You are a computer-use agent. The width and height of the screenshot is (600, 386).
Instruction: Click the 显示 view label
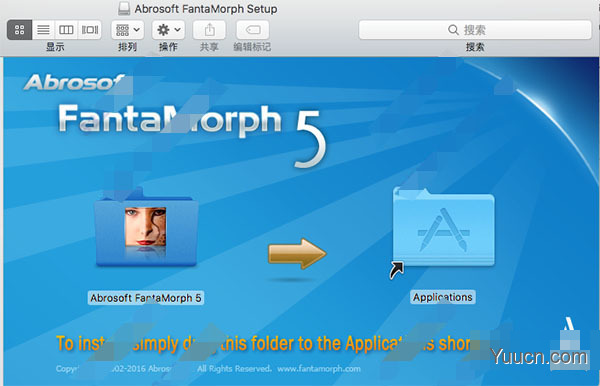[55, 47]
